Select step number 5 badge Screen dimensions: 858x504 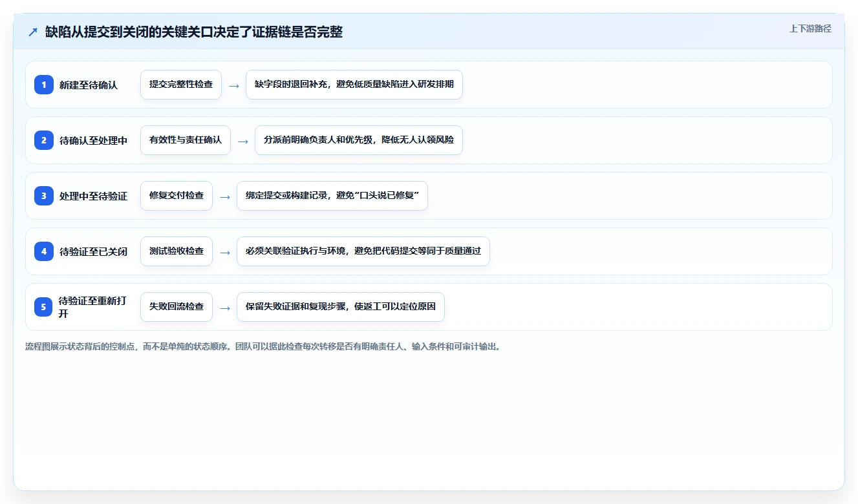pos(44,307)
